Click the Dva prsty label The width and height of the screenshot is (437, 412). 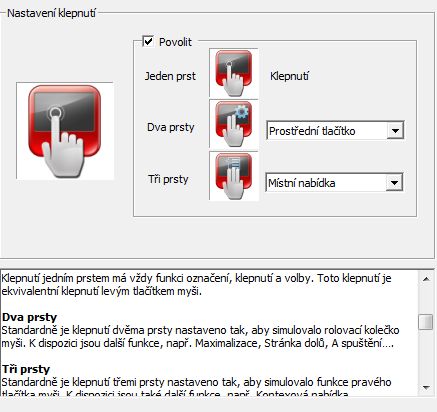171,127
